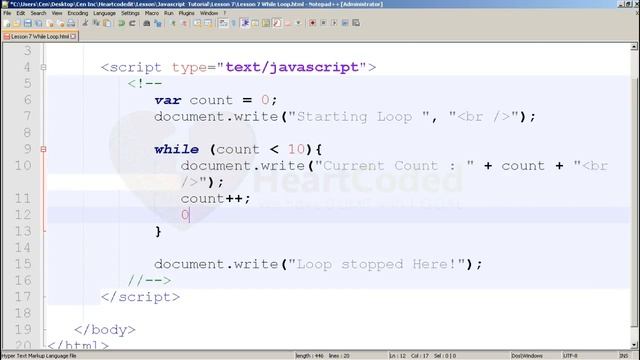Screen dimensions: 640x360
Task: Click the 'length : 446' status text
Action: (309, 356)
